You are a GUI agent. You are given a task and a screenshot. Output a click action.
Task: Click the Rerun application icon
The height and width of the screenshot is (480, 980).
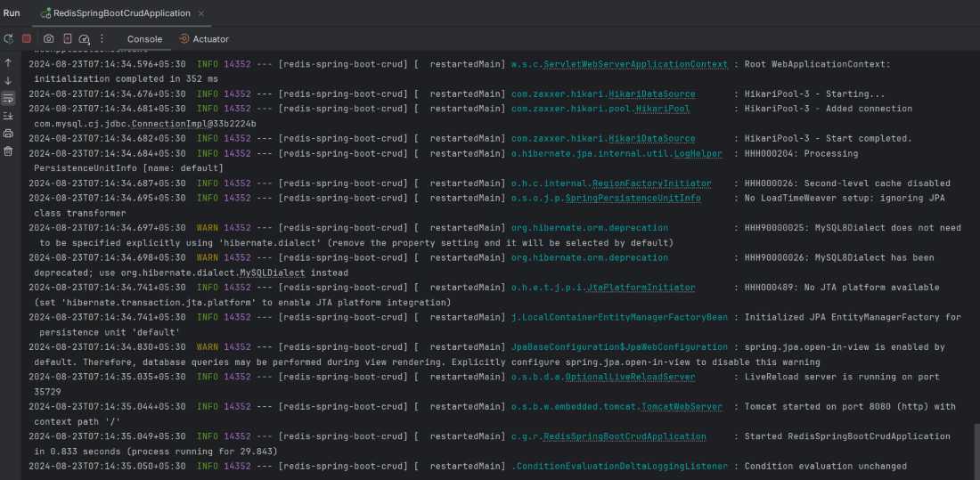pyautogui.click(x=8, y=39)
